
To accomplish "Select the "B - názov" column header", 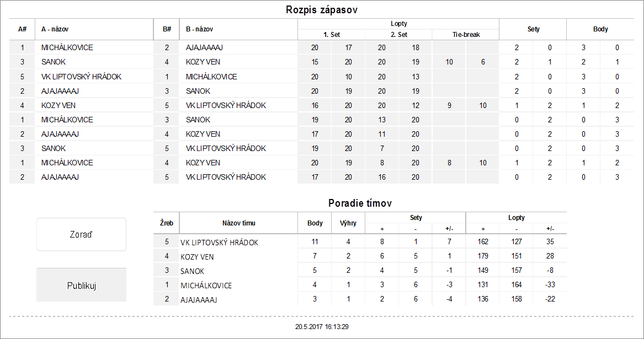I will click(199, 29).
